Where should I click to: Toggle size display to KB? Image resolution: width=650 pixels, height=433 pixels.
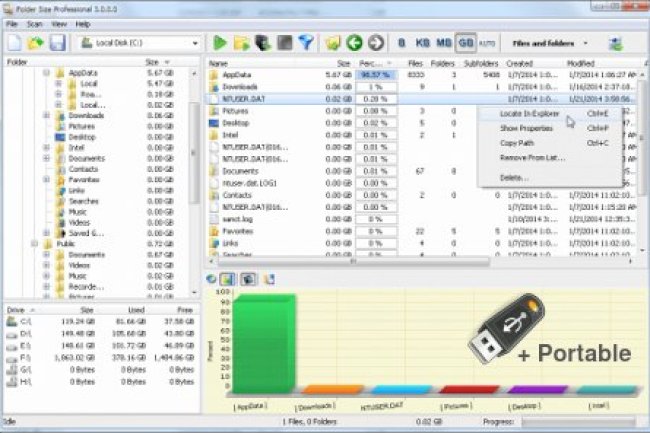tap(422, 44)
